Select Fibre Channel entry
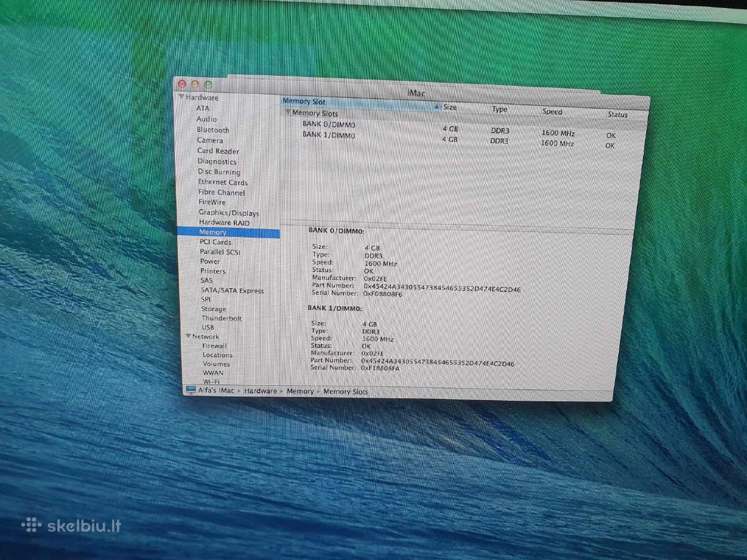 [x=222, y=192]
